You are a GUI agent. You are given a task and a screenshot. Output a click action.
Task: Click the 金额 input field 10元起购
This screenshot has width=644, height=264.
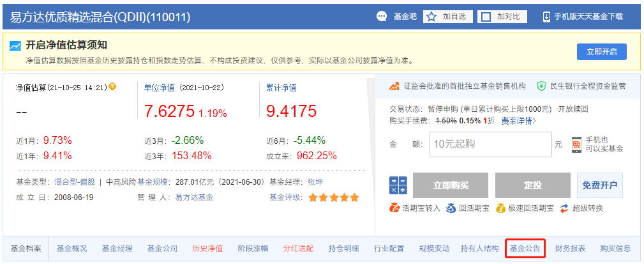point(490,144)
